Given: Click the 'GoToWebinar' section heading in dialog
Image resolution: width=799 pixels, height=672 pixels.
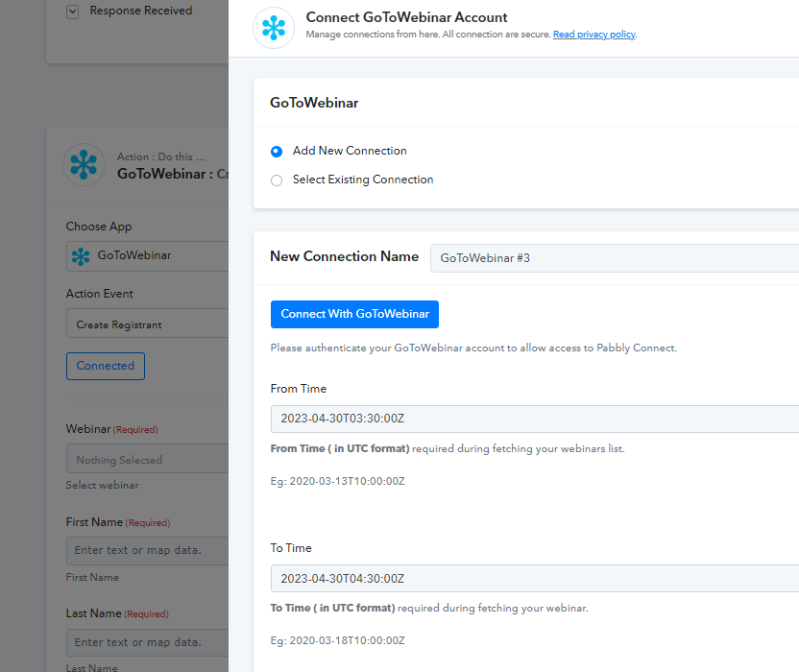Looking at the screenshot, I should coord(314,103).
